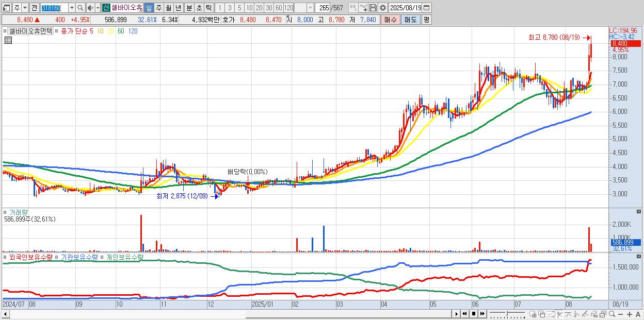Click the scrollbar right arrow button

coord(456,314)
